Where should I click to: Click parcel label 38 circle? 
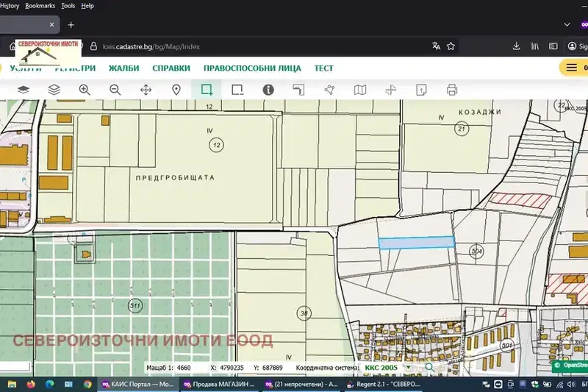[304, 313]
